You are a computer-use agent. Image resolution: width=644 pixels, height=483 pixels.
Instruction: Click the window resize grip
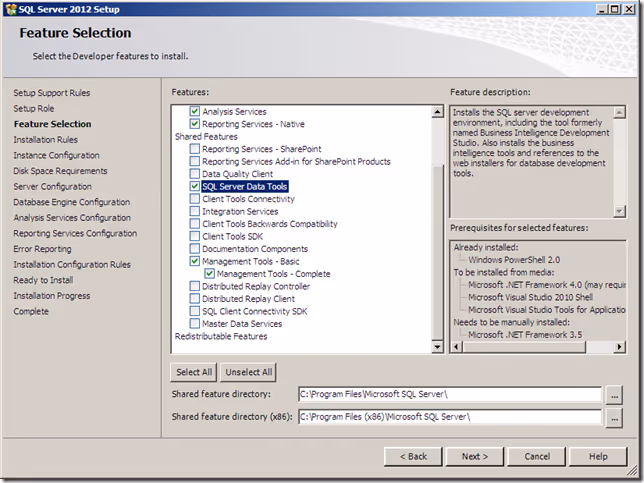[632, 471]
